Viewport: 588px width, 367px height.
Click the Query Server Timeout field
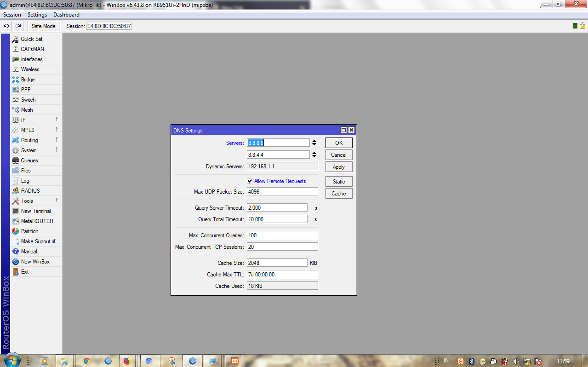click(x=277, y=208)
